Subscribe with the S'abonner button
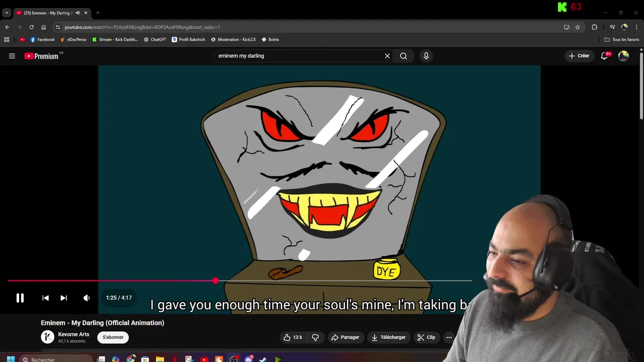The width and height of the screenshot is (644, 362). tap(113, 337)
